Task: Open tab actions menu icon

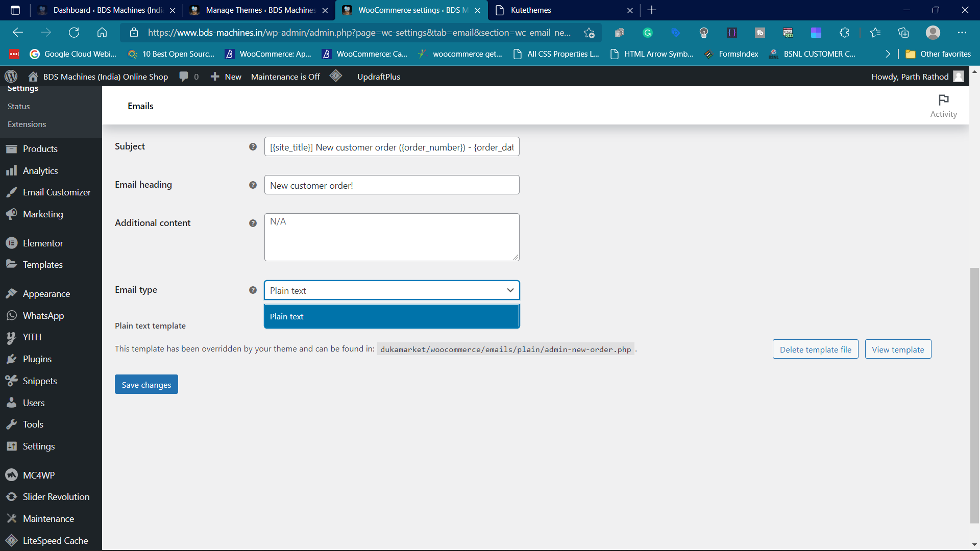Action: point(15,10)
